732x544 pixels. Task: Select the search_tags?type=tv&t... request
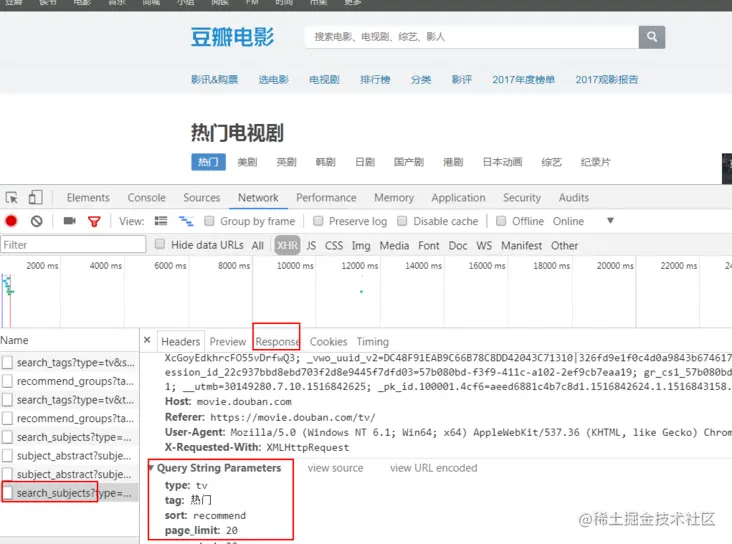(69, 400)
